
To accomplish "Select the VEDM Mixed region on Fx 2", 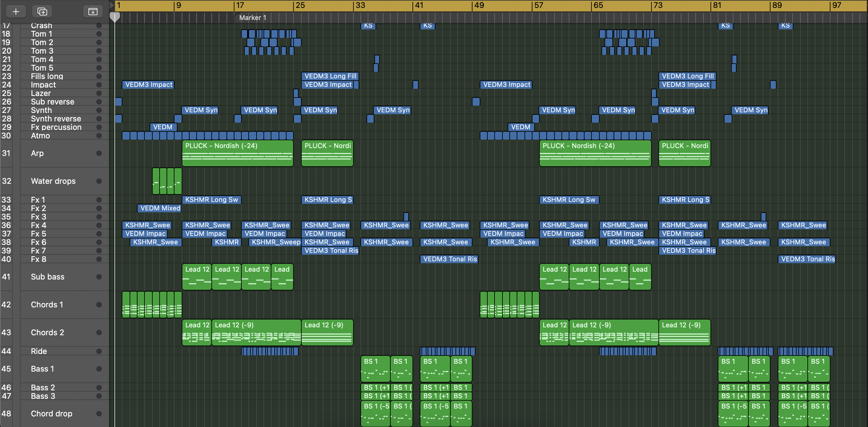I will pyautogui.click(x=160, y=208).
